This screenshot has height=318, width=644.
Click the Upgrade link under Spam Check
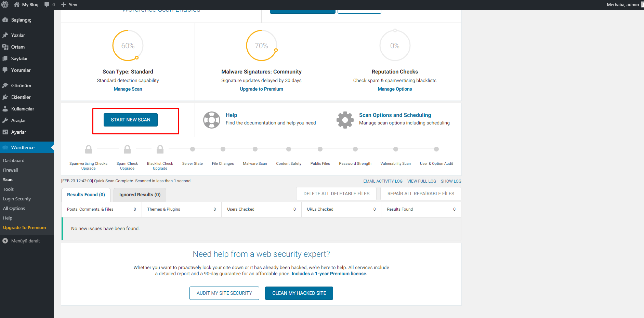click(x=127, y=168)
